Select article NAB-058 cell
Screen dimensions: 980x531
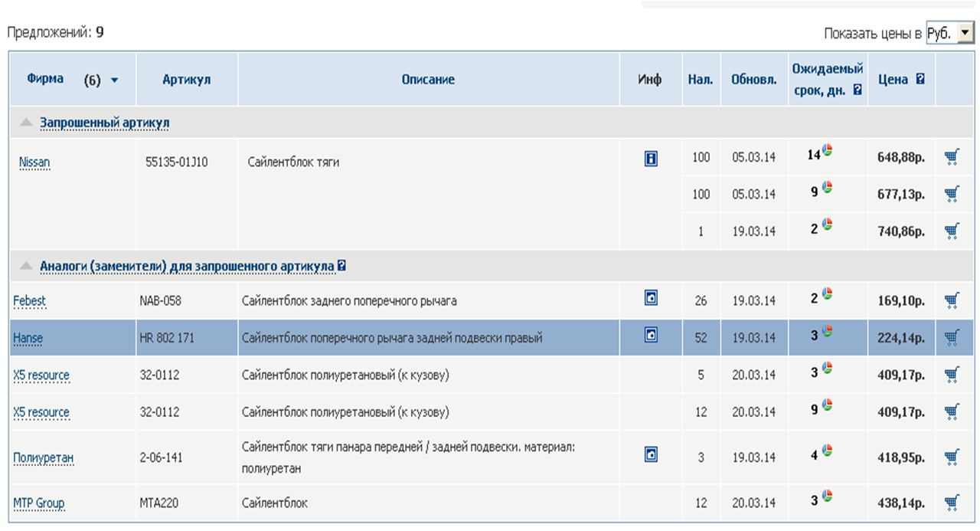(x=161, y=300)
